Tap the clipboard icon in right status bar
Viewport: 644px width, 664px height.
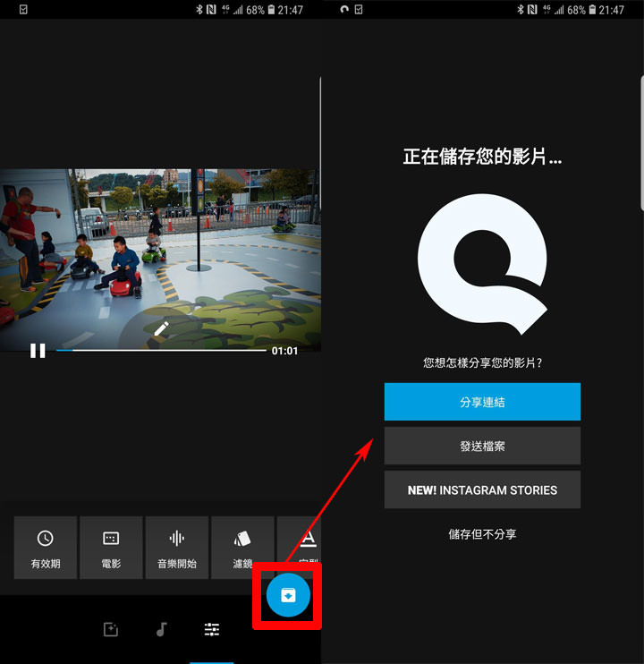pos(359,9)
